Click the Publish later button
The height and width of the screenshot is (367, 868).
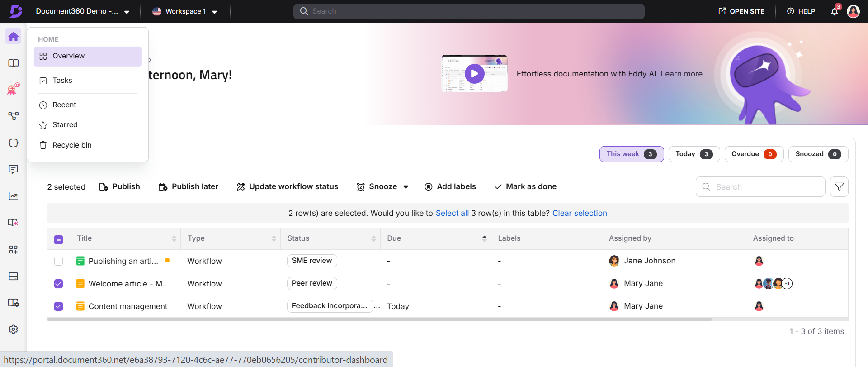pos(189,186)
